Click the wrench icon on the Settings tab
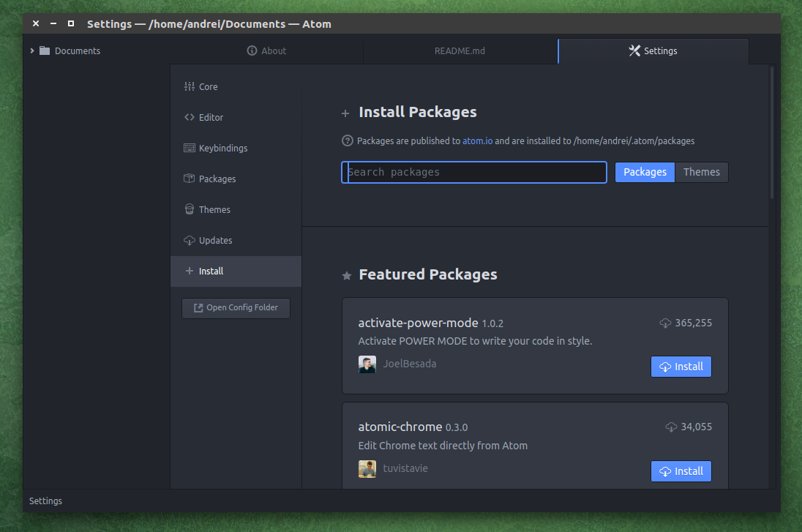The height and width of the screenshot is (532, 802). tap(634, 50)
